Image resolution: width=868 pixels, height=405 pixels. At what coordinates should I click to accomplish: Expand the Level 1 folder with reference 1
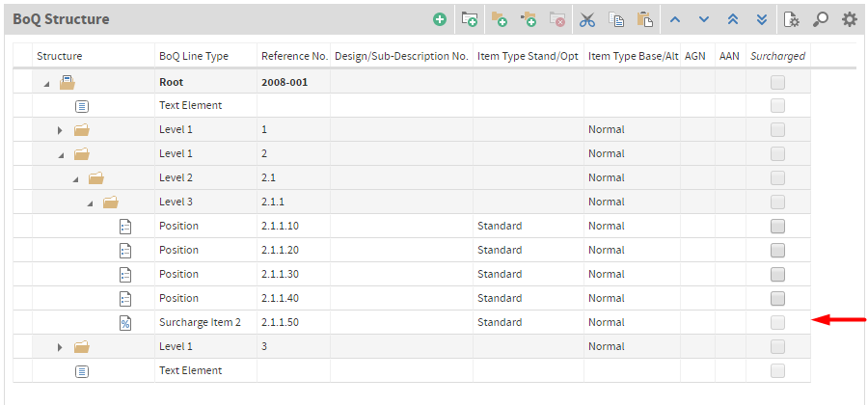point(61,130)
